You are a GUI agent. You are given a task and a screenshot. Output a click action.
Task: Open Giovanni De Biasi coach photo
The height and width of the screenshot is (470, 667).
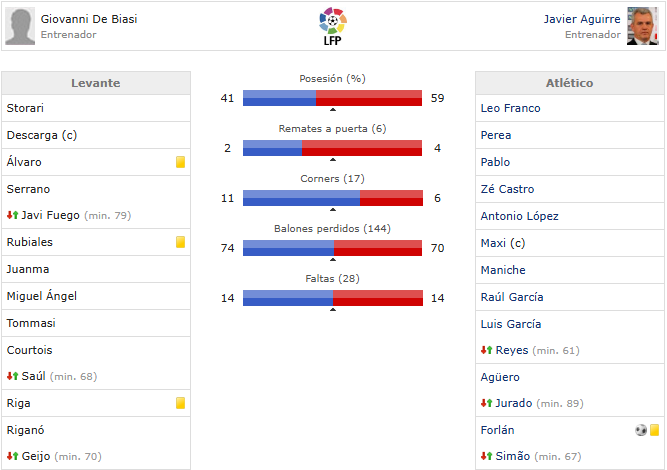pyautogui.click(x=20, y=26)
